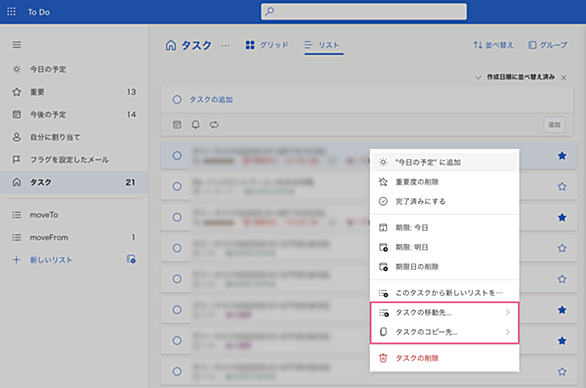Click 新しいリスト to create list
The width and height of the screenshot is (586, 388).
[51, 260]
